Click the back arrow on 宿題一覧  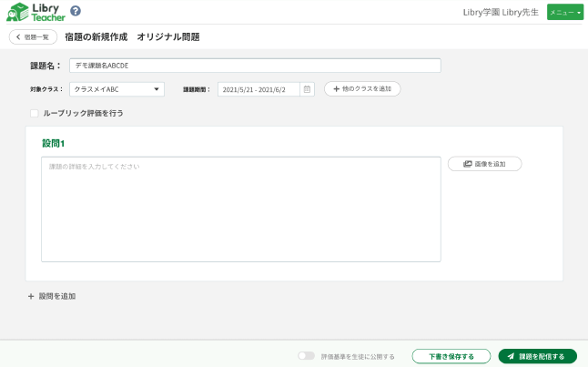coord(16,37)
